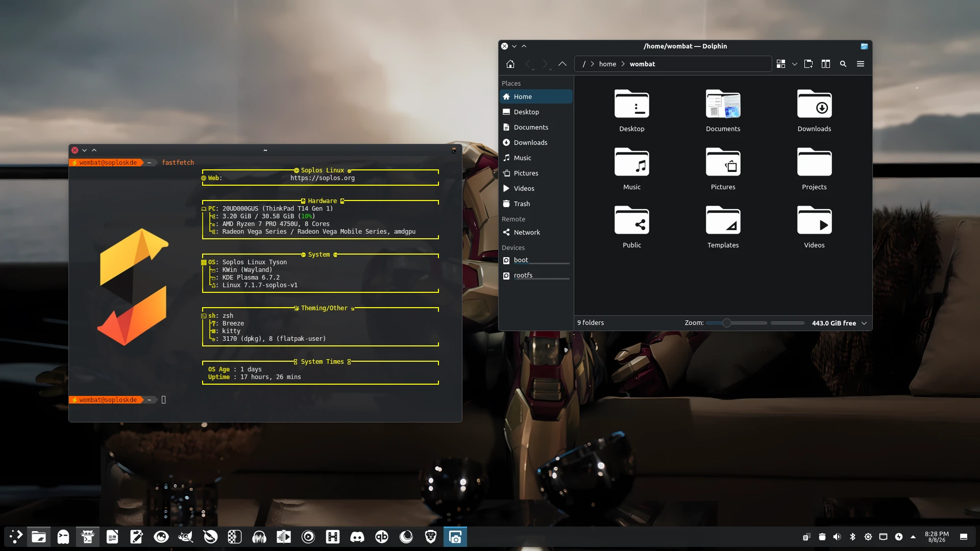Launch Discord from taskbar
This screenshot has width=980, height=551.
(x=357, y=537)
